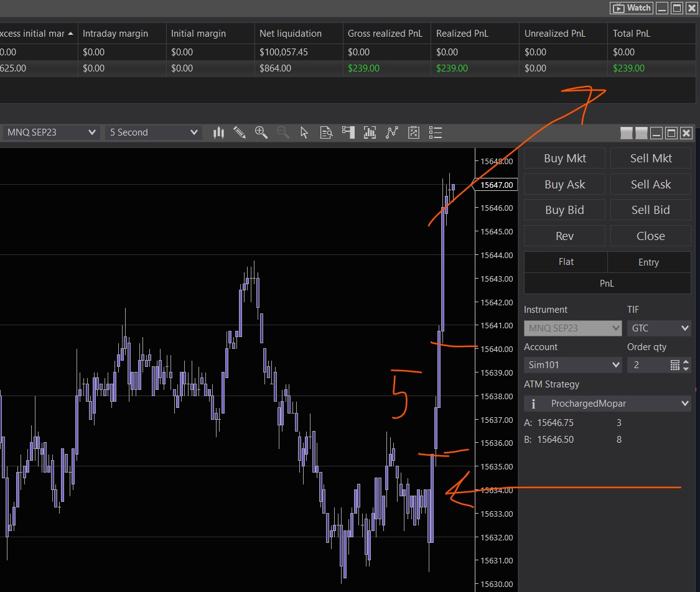700x592 pixels.
Task: Sort by Net liquidation column header
Action: tap(291, 34)
